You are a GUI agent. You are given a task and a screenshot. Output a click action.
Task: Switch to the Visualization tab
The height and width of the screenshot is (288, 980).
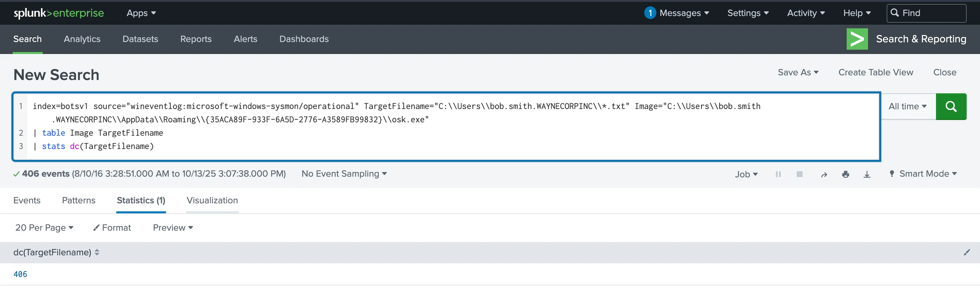[212, 200]
